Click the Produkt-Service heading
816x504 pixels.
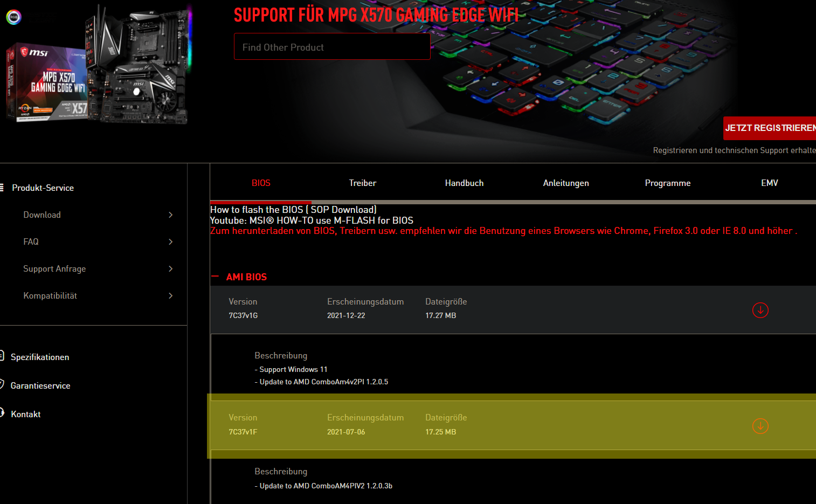[x=43, y=188]
